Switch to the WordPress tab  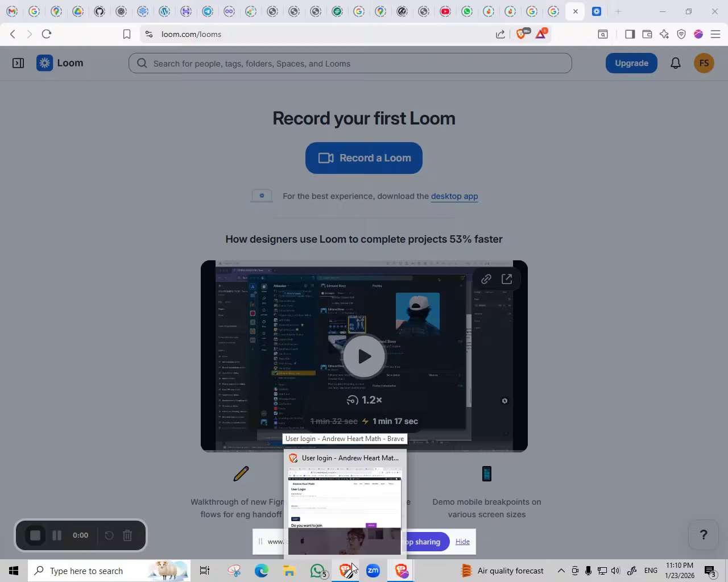click(164, 11)
